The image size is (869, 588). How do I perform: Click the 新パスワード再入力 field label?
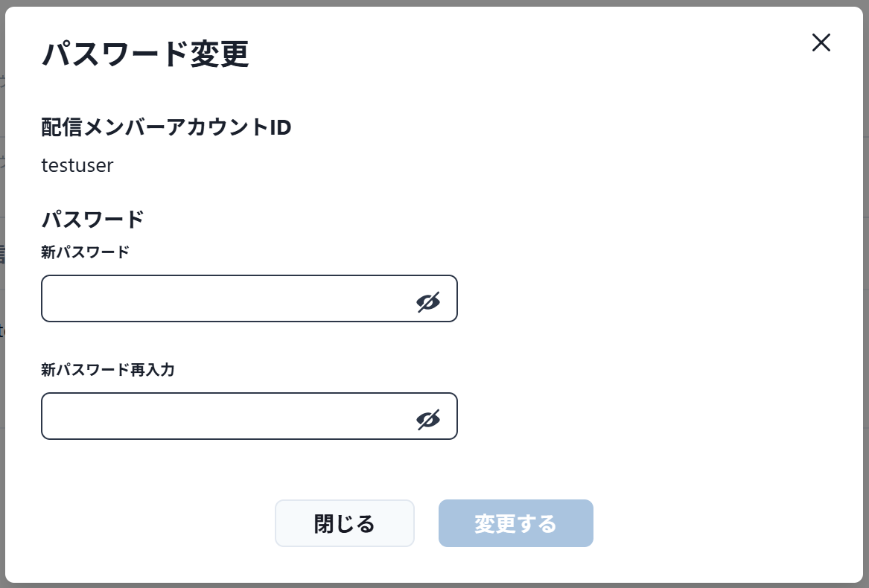107,369
